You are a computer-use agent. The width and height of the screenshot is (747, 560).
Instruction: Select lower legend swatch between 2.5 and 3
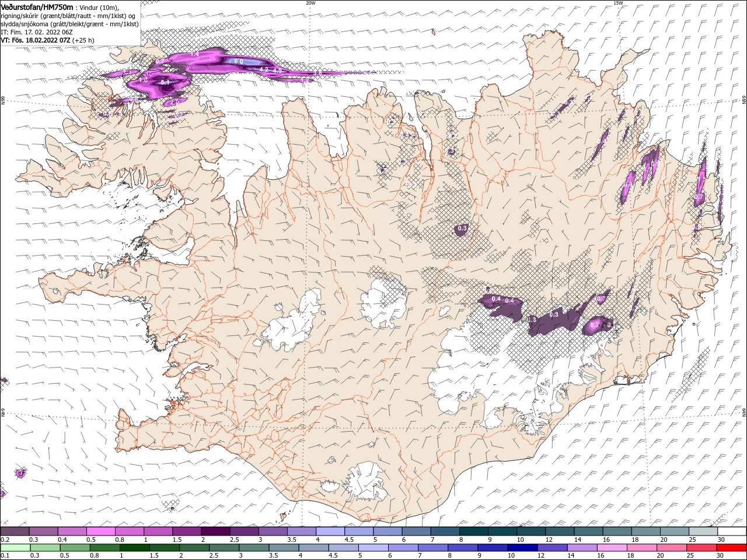[224, 548]
